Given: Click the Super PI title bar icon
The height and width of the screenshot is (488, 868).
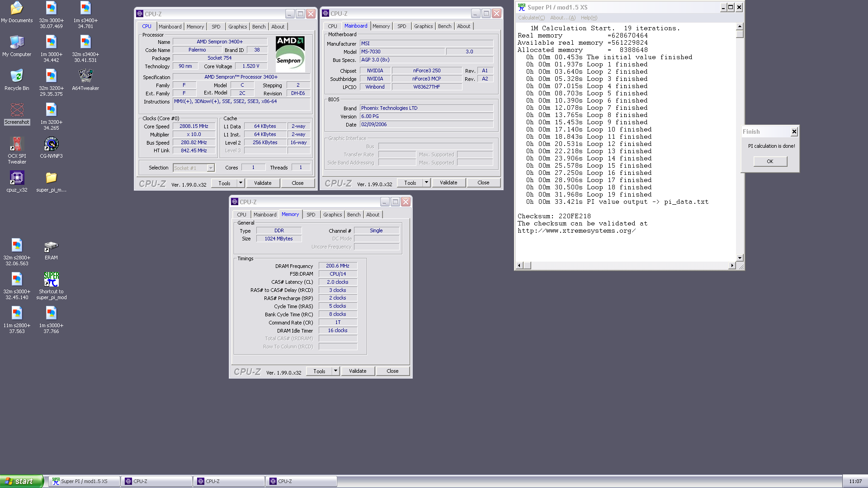Looking at the screenshot, I should tap(522, 7).
